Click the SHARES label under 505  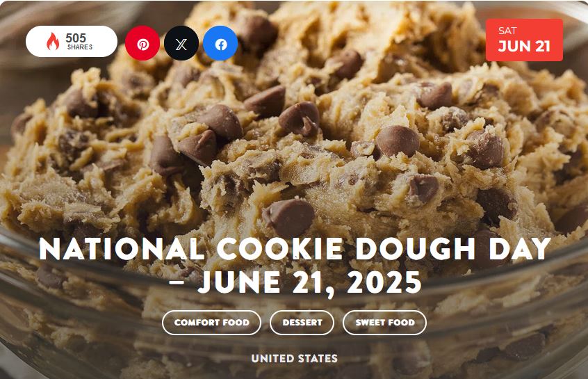[80, 47]
